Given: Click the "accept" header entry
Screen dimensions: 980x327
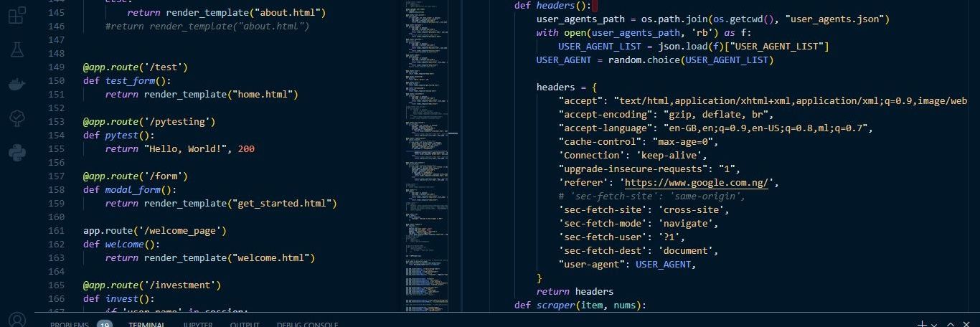Looking at the screenshot, I should click(763, 100).
